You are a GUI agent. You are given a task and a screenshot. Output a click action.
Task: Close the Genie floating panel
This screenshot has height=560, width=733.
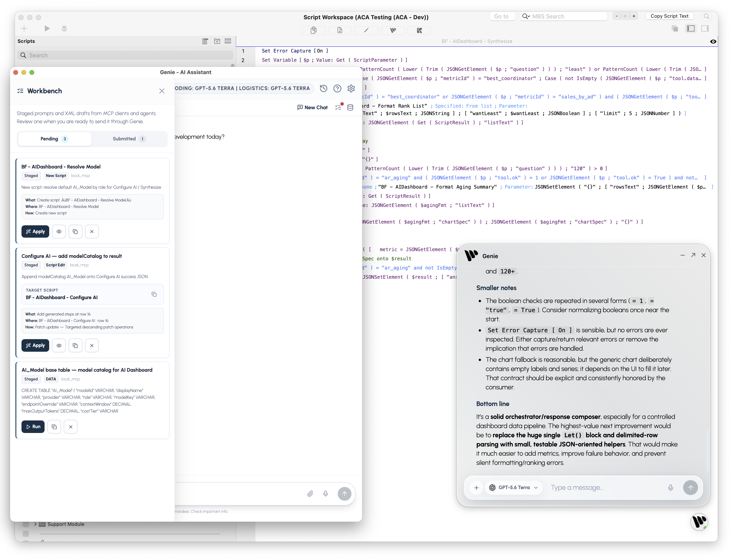[704, 255]
